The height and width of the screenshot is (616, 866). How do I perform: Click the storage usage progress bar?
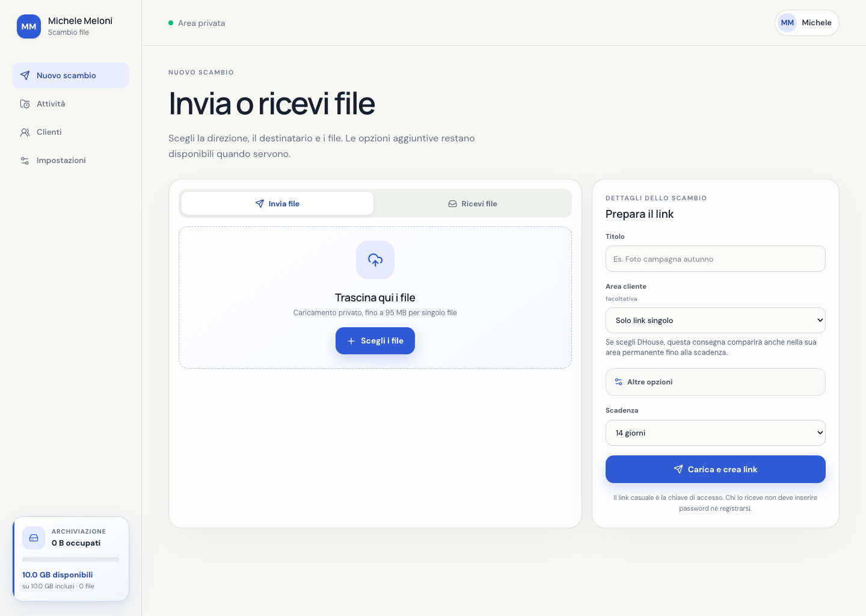[70, 559]
